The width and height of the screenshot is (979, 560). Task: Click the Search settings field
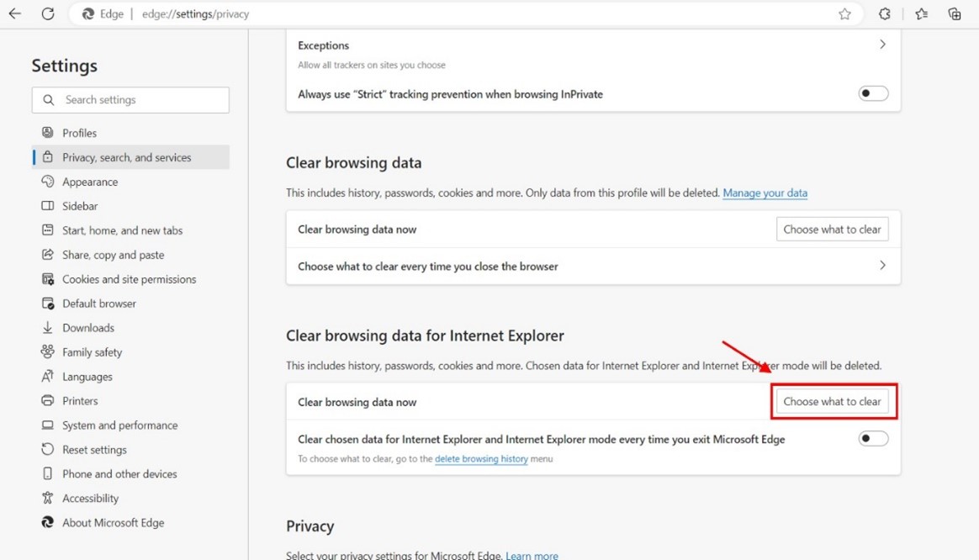point(130,100)
